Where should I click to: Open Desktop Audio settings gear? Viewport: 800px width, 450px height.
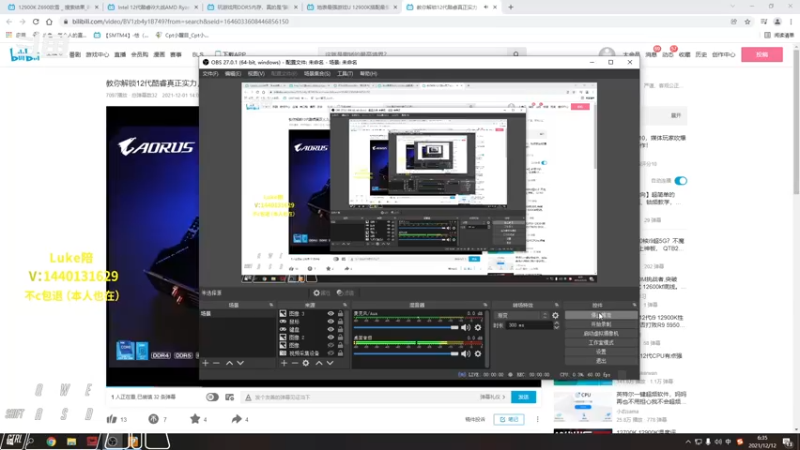[478, 354]
